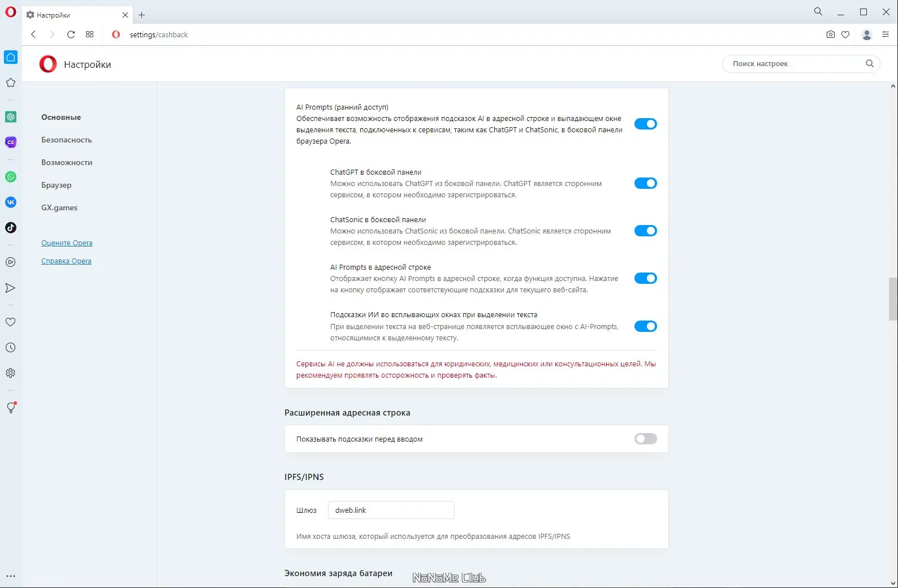Open the Справка Opera link

[x=66, y=261]
